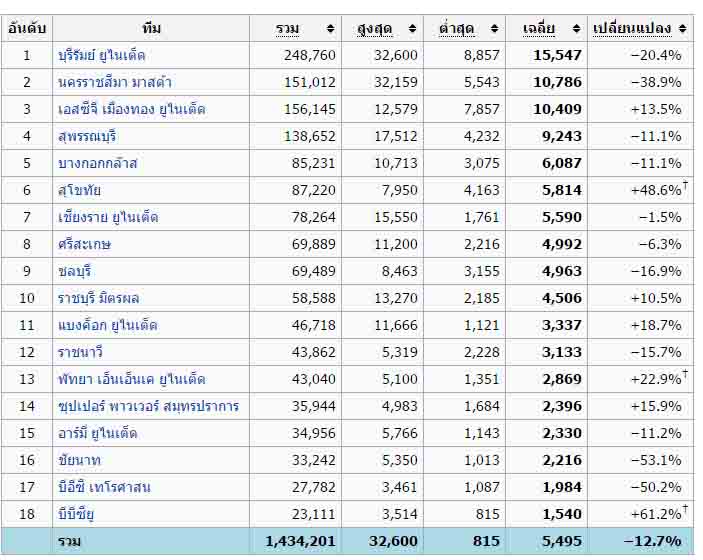The image size is (703, 560).
Task: Sort table by the ต่ำสุด column arrows
Action: tap(495, 29)
